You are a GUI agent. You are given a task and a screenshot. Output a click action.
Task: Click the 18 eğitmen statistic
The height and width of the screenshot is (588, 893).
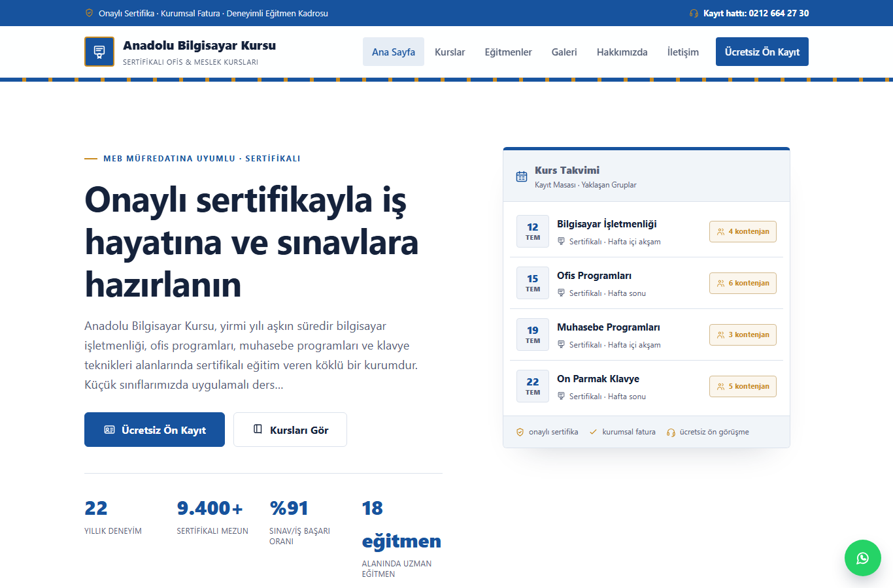tap(401, 538)
